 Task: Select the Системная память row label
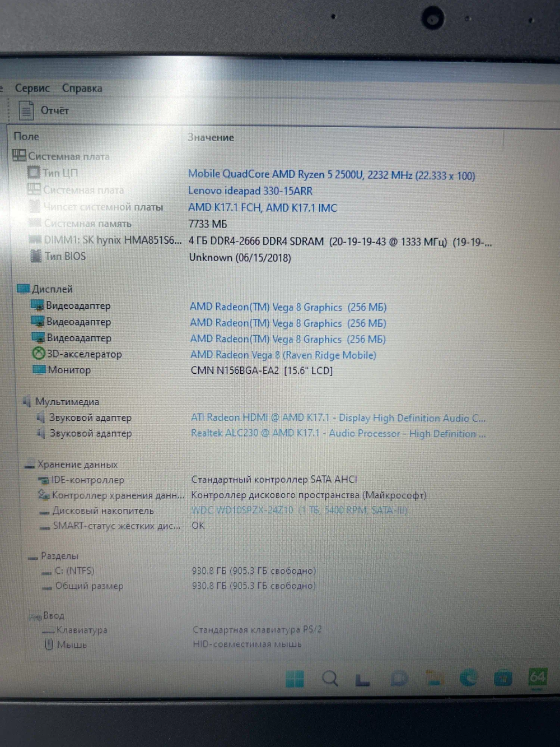[x=88, y=223]
